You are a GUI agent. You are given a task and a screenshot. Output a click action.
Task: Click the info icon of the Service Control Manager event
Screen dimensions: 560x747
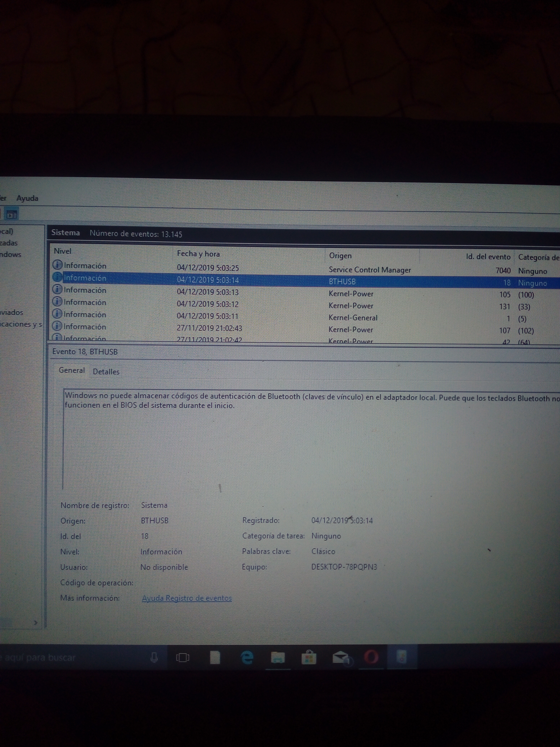(x=58, y=265)
